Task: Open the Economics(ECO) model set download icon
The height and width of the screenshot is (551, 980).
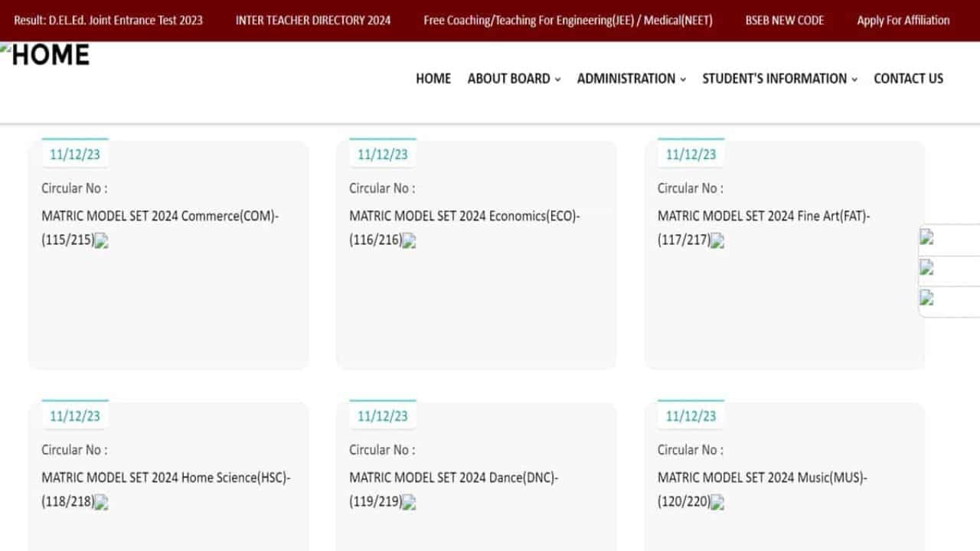Action: point(410,241)
